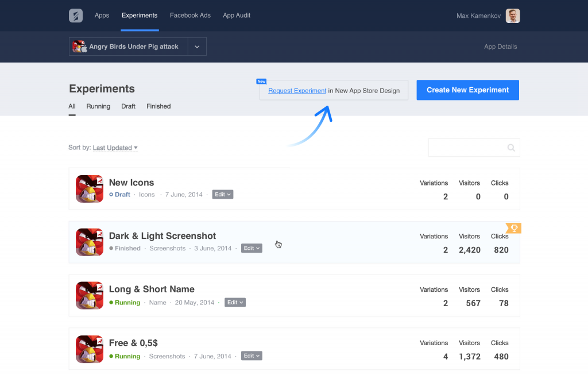Viewport: 588px width, 375px height.
Task: Expand the Edit menu for Free & 0,5$
Action: 252,355
